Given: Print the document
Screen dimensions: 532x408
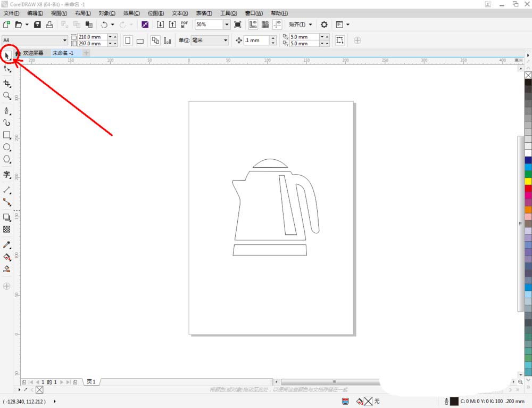Looking at the screenshot, I should (49, 25).
